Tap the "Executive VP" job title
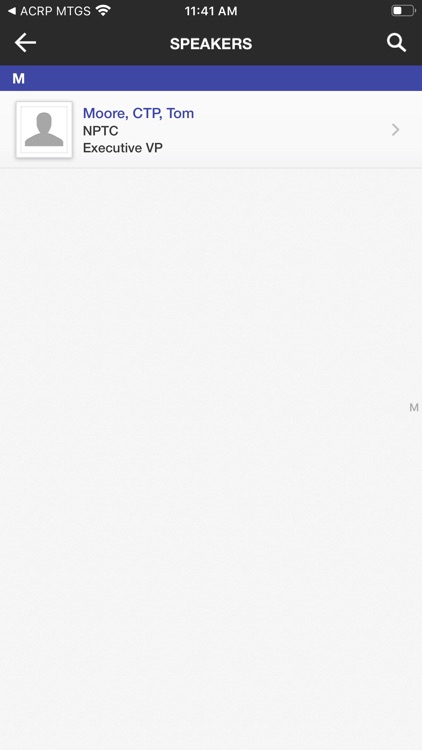 (x=123, y=148)
